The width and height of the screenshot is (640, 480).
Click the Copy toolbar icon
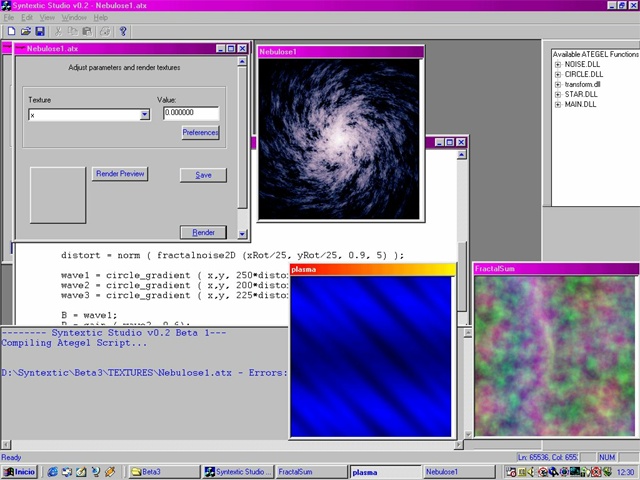[x=73, y=31]
